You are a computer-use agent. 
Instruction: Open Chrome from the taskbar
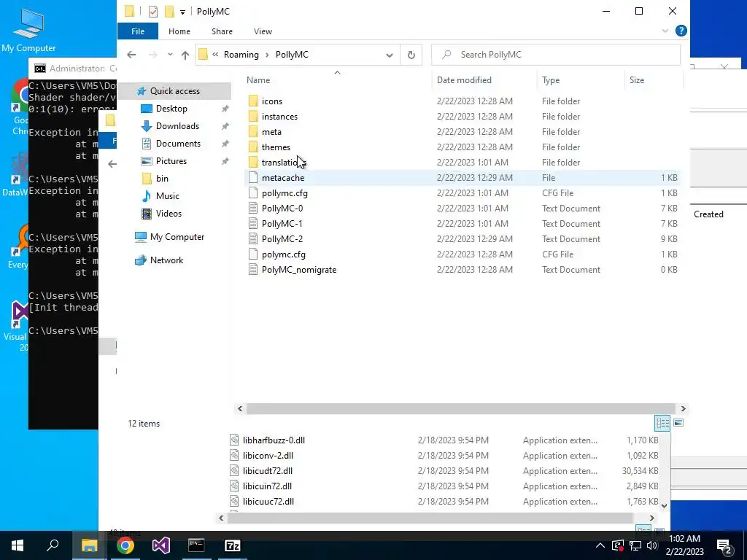point(125,545)
